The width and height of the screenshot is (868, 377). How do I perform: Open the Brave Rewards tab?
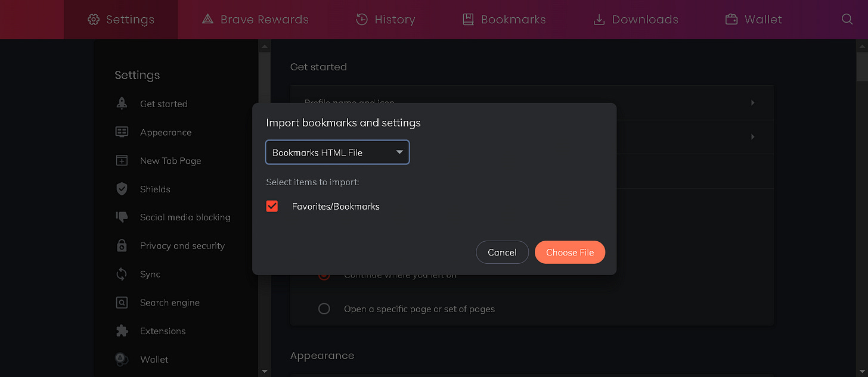[255, 19]
